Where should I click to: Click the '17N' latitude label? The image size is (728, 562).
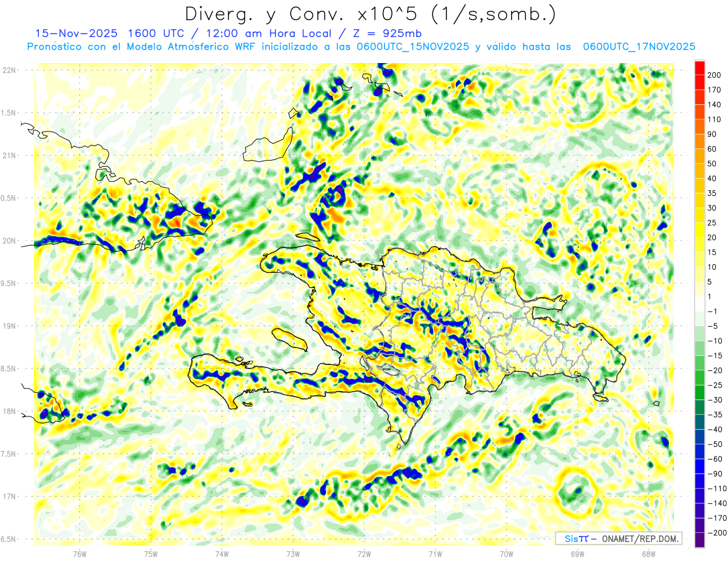pos(8,497)
